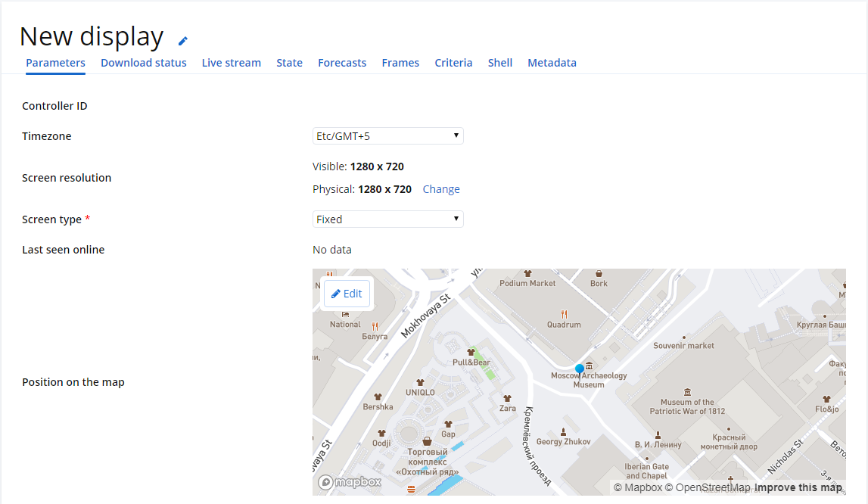
Task: Expand the Etc/GMT+5 timezone selector arrow
Action: click(x=456, y=135)
